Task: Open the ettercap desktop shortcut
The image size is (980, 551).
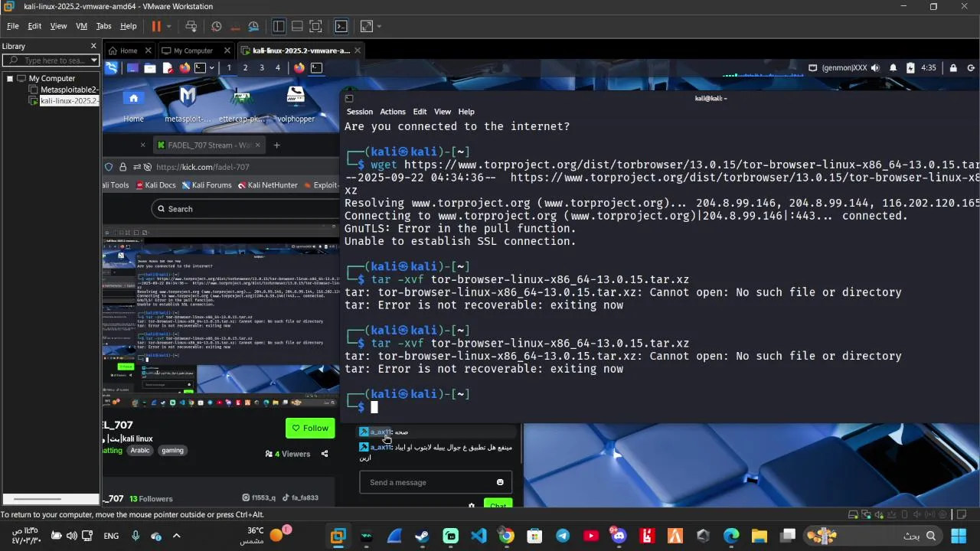Action: tap(242, 103)
